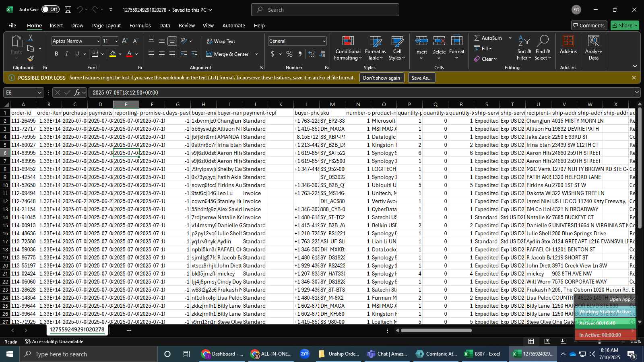Open the number format dropdown
This screenshot has height=362, width=644.
tap(324, 41)
